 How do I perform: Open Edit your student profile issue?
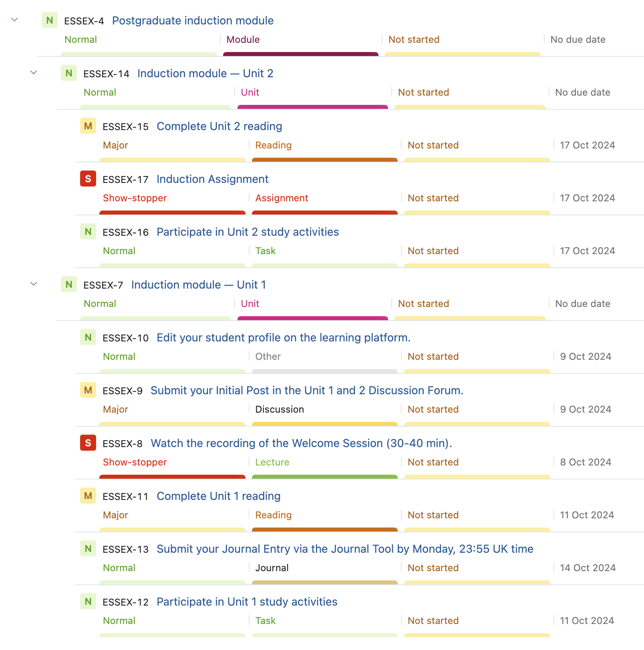click(283, 338)
